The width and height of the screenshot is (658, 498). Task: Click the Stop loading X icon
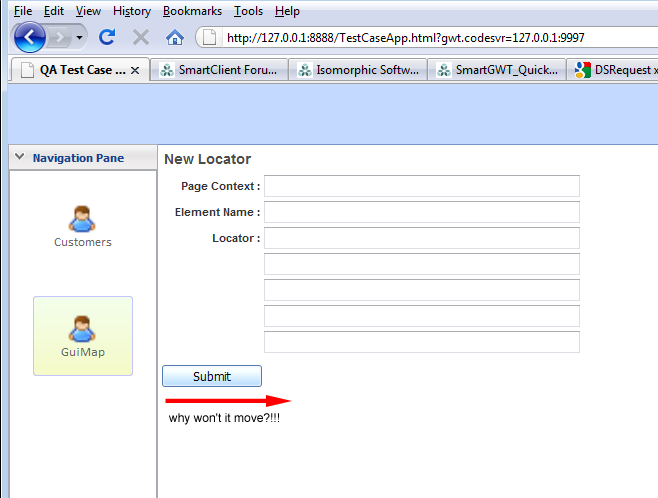[x=141, y=38]
